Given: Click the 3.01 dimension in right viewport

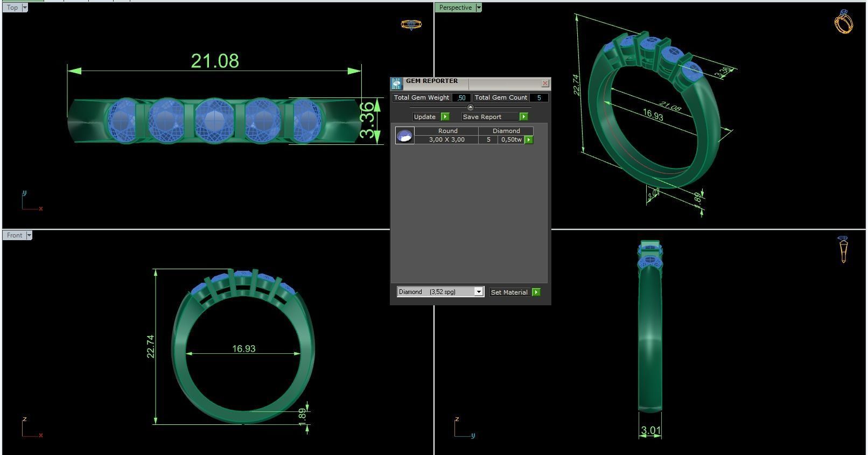Looking at the screenshot, I should click(650, 430).
